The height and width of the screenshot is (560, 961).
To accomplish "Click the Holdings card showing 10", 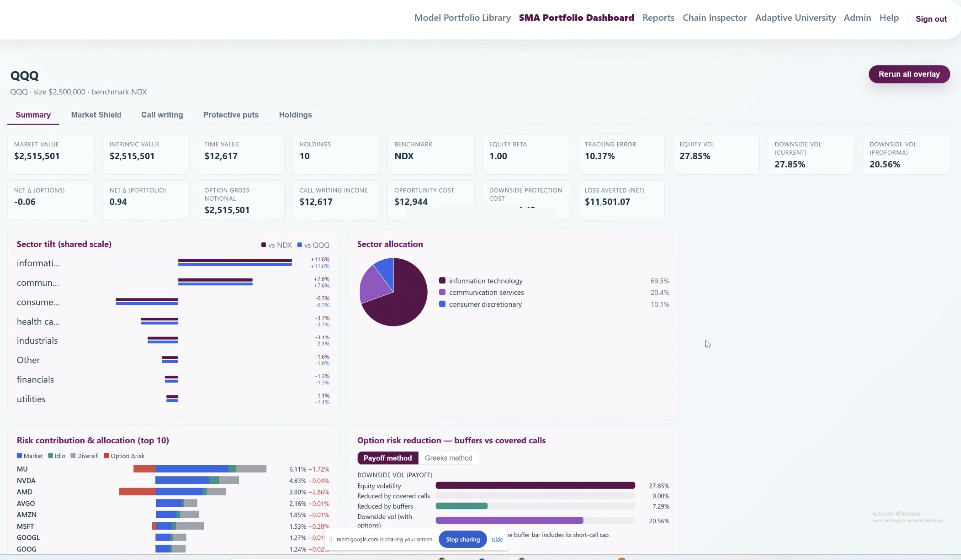I will click(336, 155).
